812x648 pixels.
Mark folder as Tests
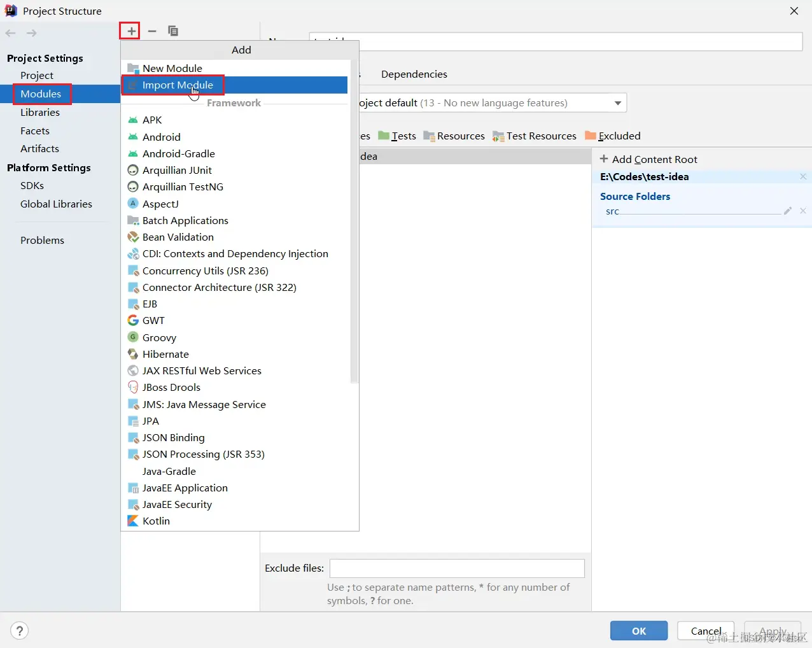(397, 136)
